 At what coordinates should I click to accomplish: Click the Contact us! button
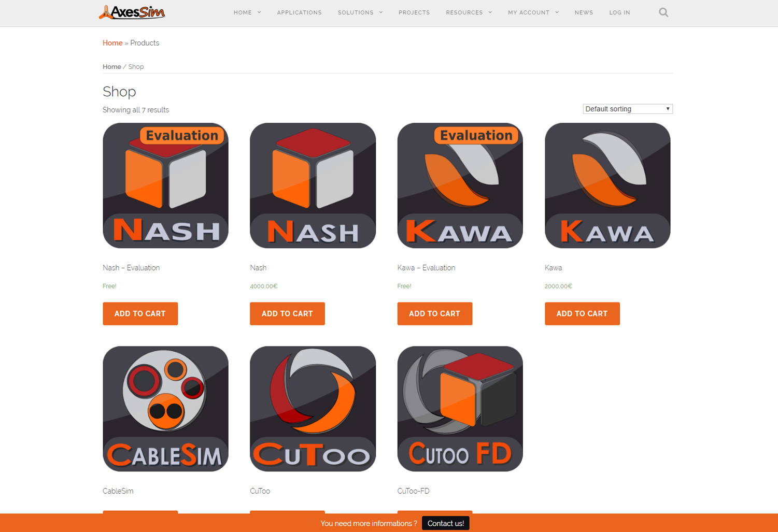point(446,523)
